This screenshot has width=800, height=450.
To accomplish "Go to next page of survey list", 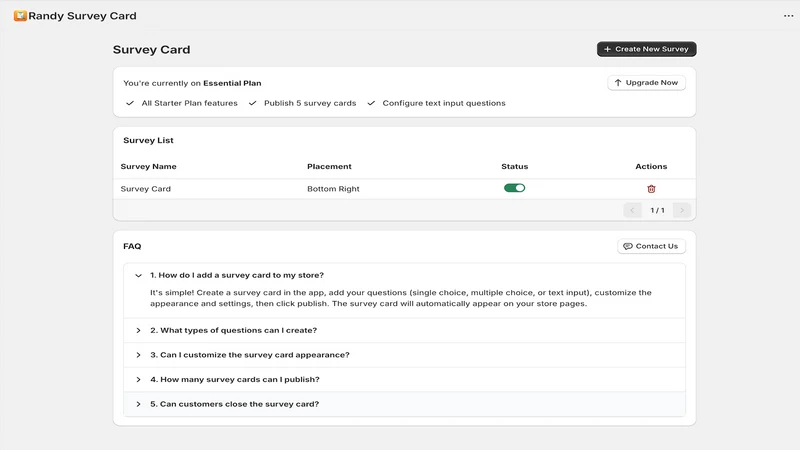I will [682, 210].
